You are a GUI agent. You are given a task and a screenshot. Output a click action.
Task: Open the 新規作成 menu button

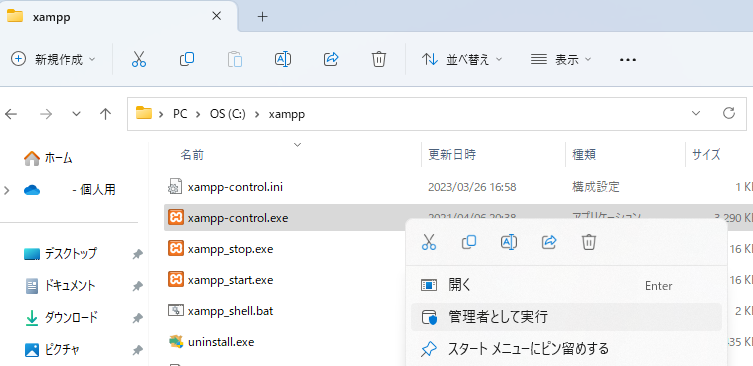(x=53, y=60)
